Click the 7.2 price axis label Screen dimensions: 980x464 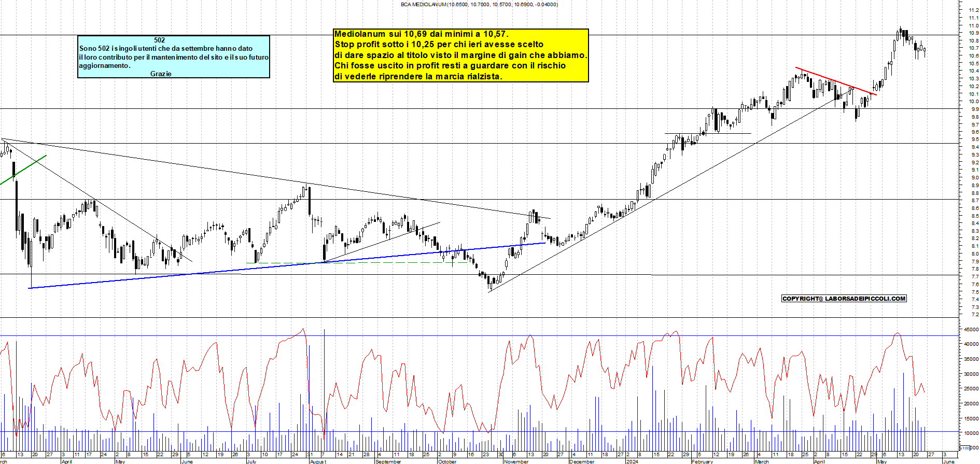pos(975,315)
